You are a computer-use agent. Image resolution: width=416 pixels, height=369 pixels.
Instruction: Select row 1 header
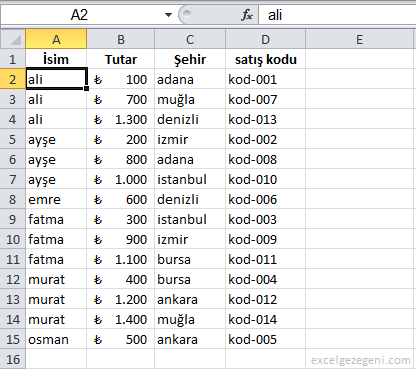point(13,59)
